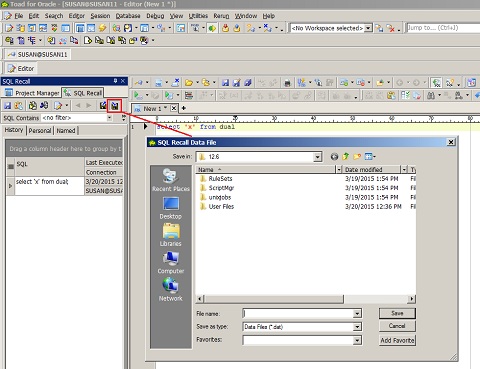Click the disabled back arrow in SQL Recall toolbar
The image size is (480, 369).
point(78,106)
